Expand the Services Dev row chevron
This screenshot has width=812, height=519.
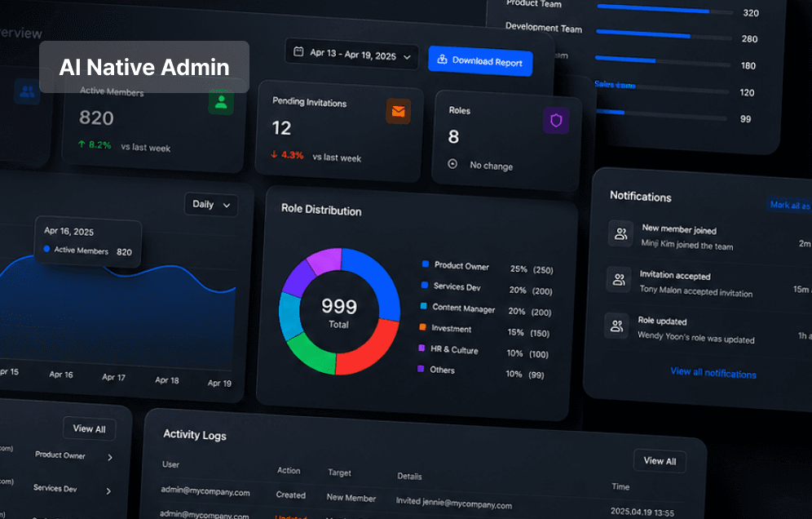coord(108,491)
